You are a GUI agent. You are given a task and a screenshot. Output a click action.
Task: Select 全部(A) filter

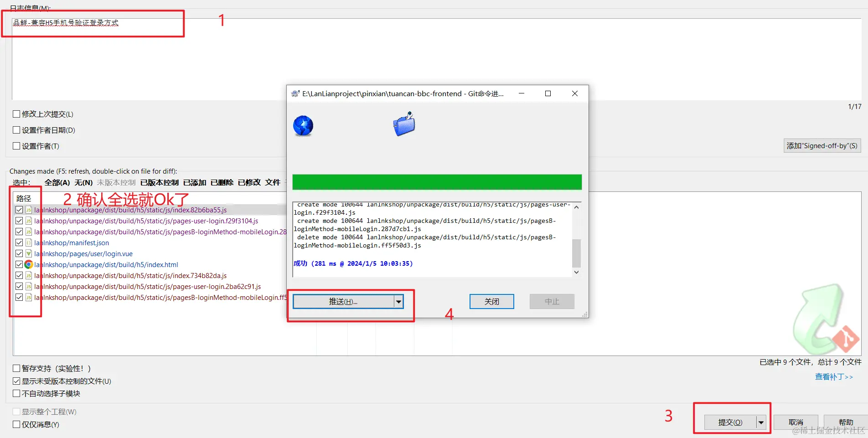[x=57, y=183]
